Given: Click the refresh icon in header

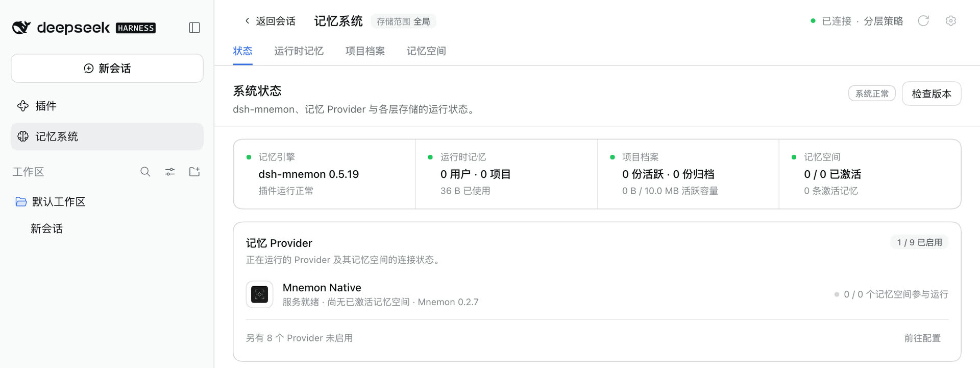Looking at the screenshot, I should pos(923,21).
